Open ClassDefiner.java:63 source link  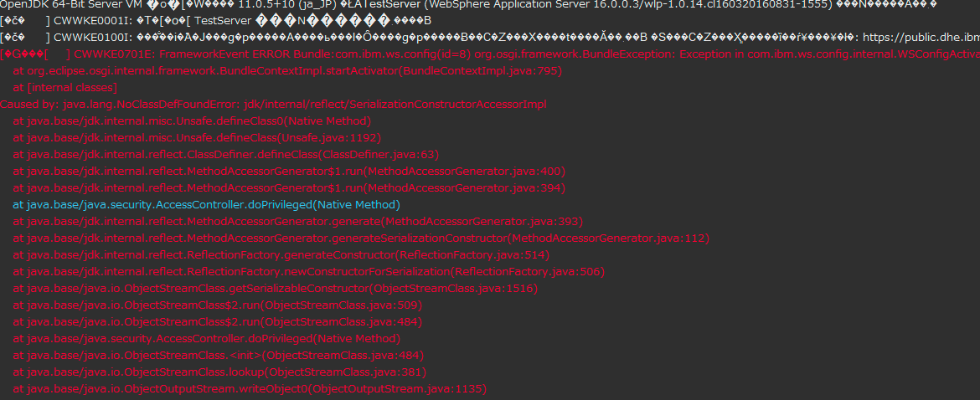[x=377, y=155]
